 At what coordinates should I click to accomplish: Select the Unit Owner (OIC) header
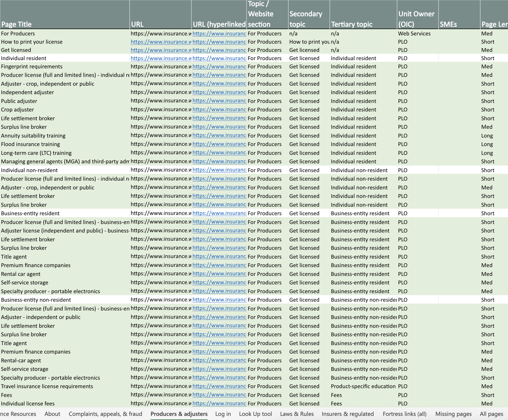[x=418, y=15]
